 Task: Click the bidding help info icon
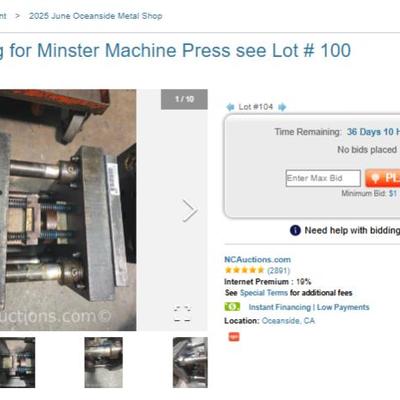pos(295,230)
